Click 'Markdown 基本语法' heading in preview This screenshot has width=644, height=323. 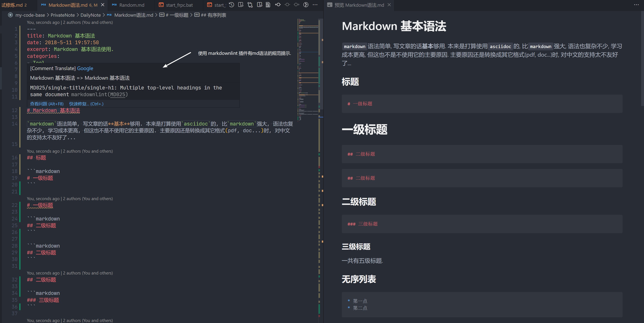[x=394, y=26]
